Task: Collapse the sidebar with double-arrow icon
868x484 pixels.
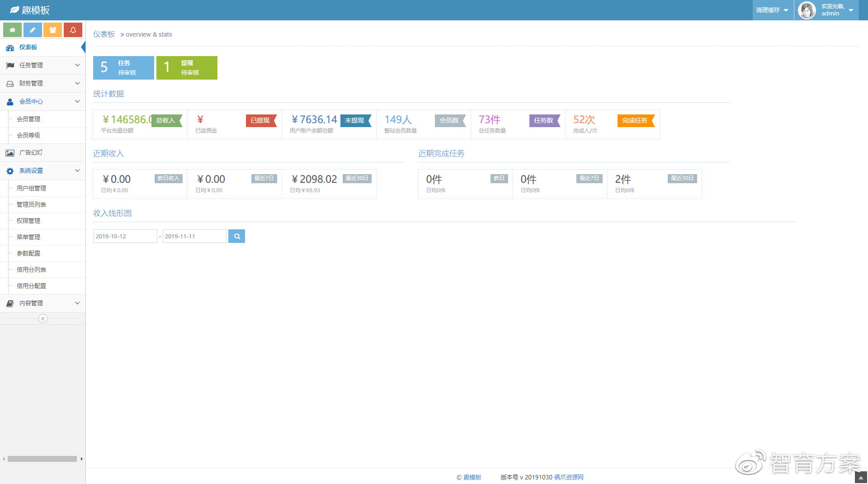Action: click(x=42, y=318)
